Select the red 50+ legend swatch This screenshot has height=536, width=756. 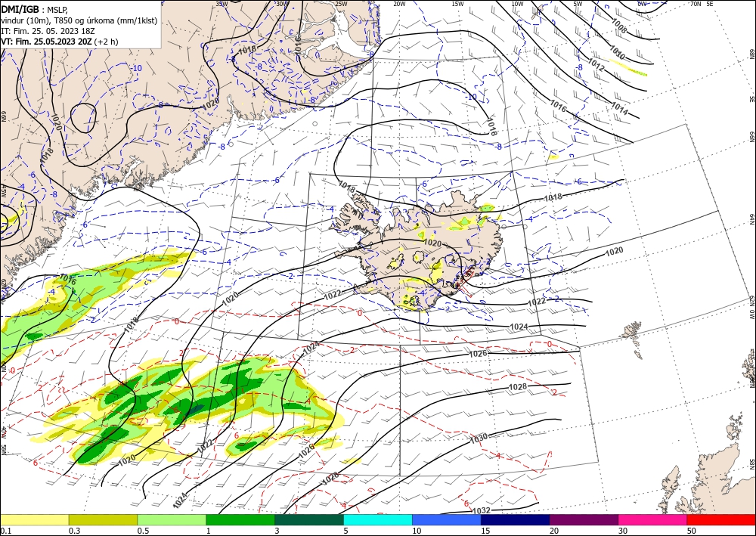coord(721,519)
